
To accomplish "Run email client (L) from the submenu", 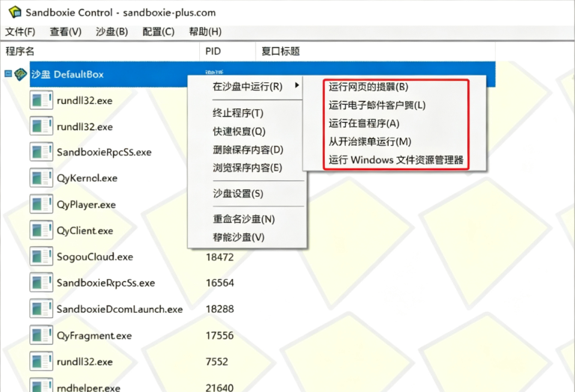I will pos(377,105).
